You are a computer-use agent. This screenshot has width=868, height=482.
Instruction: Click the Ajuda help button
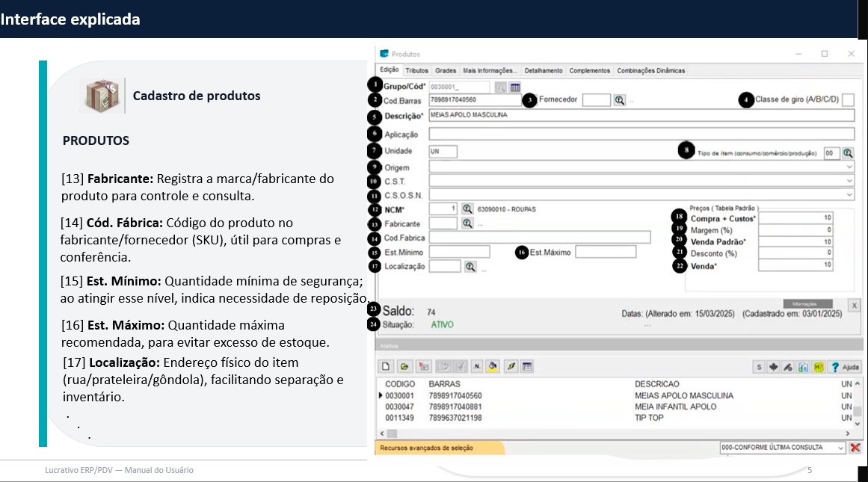845,367
